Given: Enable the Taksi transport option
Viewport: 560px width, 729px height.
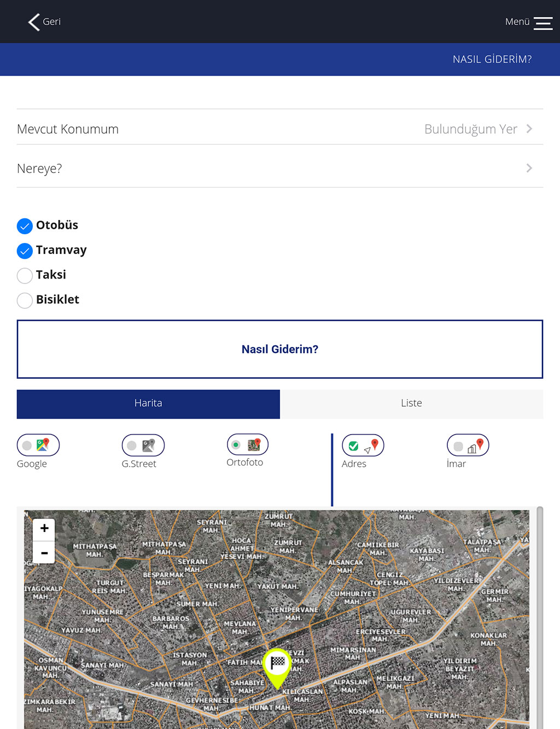Looking at the screenshot, I should tap(25, 275).
